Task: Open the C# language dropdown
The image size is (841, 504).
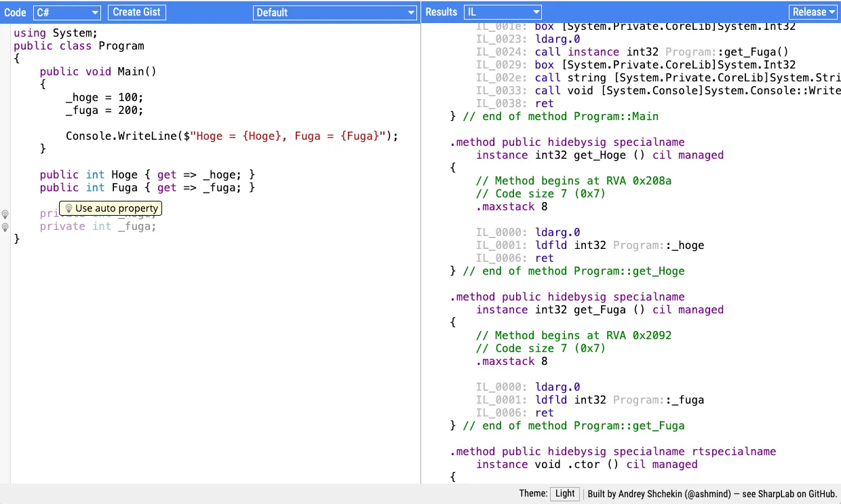Action: coord(66,12)
